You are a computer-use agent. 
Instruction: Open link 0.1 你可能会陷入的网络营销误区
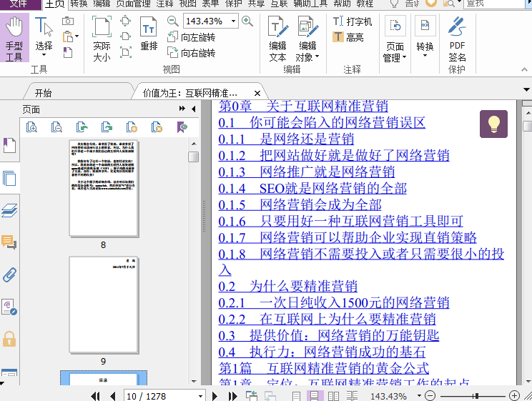[x=322, y=122]
